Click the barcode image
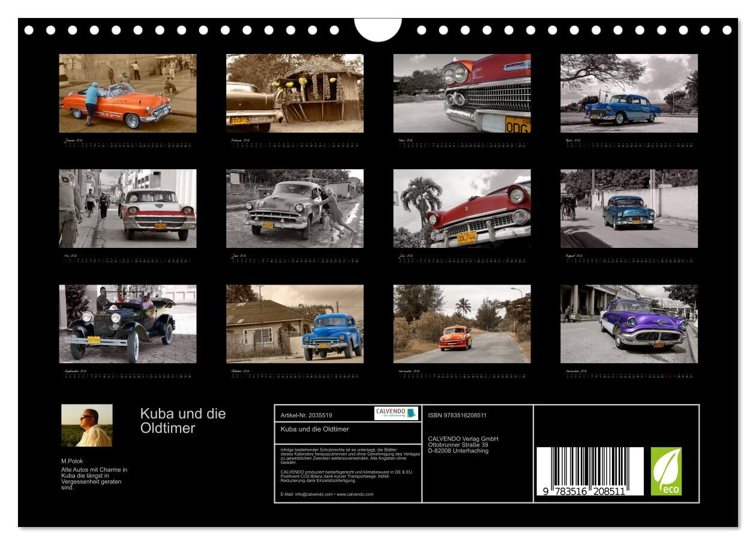This screenshot has height=545, width=756. coord(589,471)
